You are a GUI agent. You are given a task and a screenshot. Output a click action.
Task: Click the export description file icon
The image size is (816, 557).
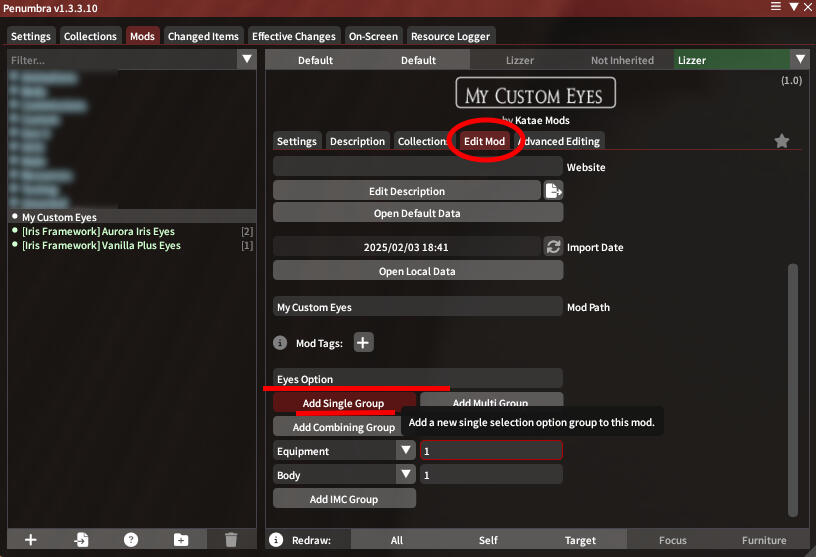(553, 191)
